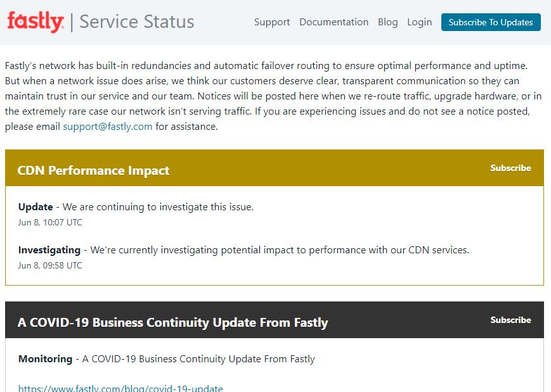Click the bold Monitoring status label

coord(45,359)
